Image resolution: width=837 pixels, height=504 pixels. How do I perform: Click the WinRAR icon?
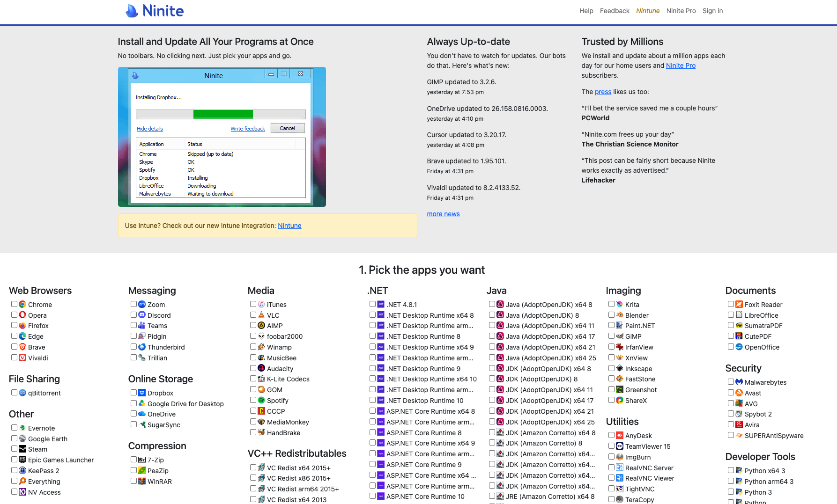[x=142, y=481]
